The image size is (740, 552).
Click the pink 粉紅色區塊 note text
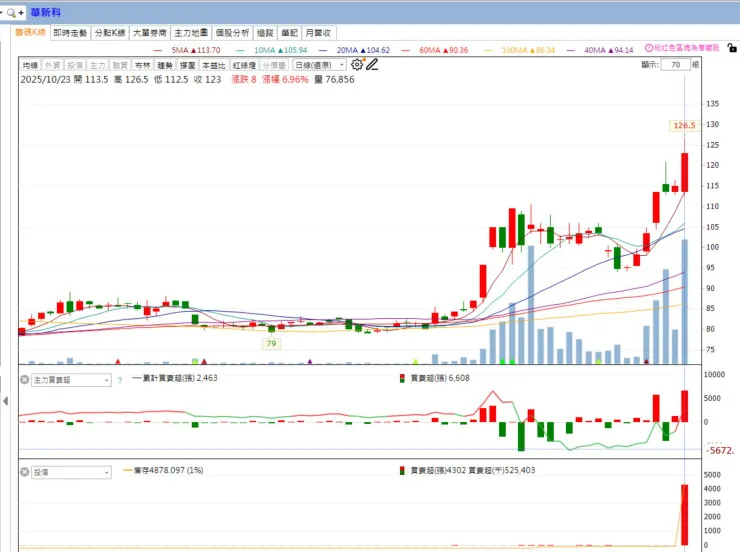687,48
